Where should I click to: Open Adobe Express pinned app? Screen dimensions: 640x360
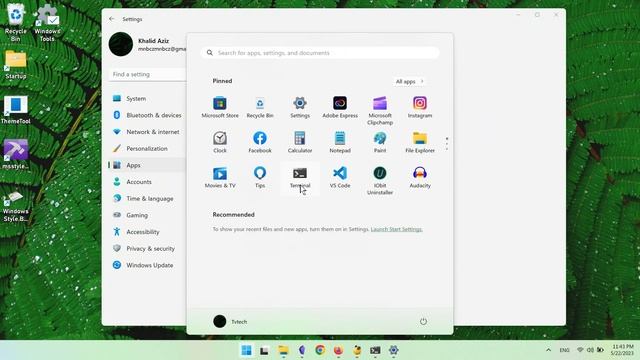click(x=340, y=107)
